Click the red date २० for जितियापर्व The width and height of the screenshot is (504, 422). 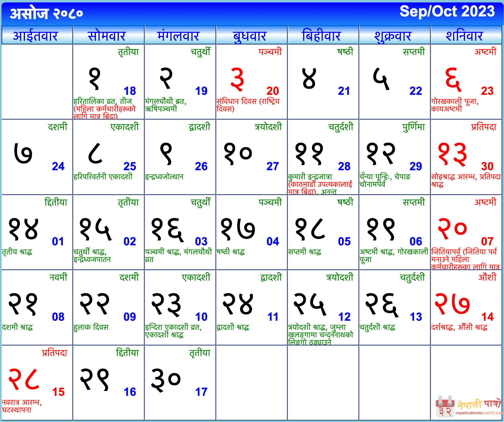(x=453, y=229)
